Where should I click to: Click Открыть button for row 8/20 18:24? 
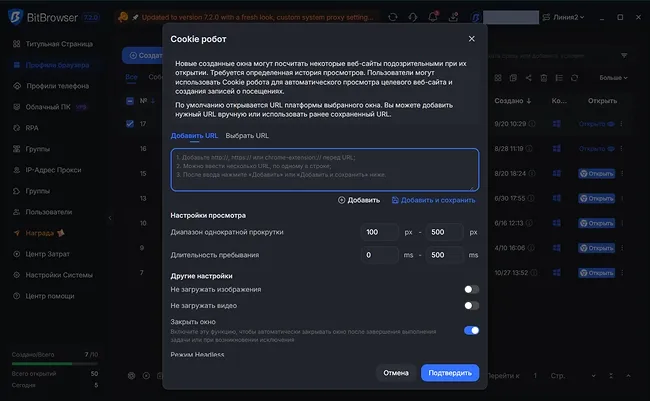(597, 174)
